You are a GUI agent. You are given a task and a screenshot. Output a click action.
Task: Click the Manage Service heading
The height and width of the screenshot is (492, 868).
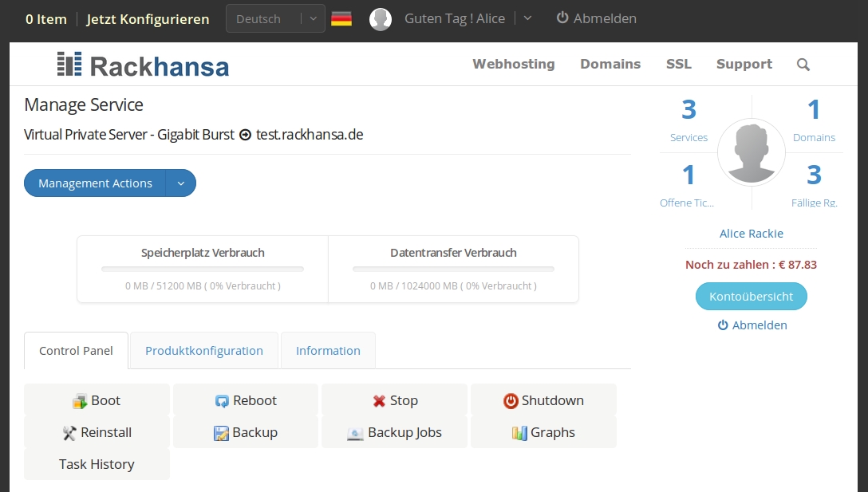[84, 105]
